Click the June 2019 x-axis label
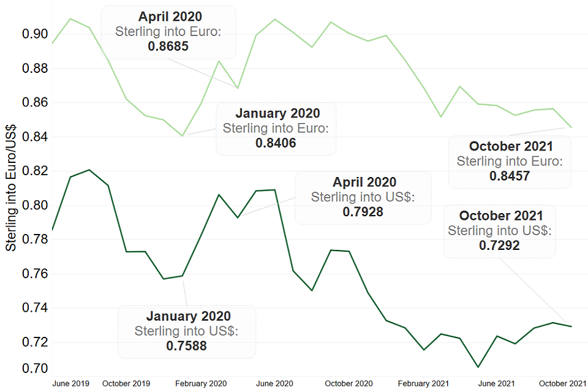The image size is (588, 392). 72,384
